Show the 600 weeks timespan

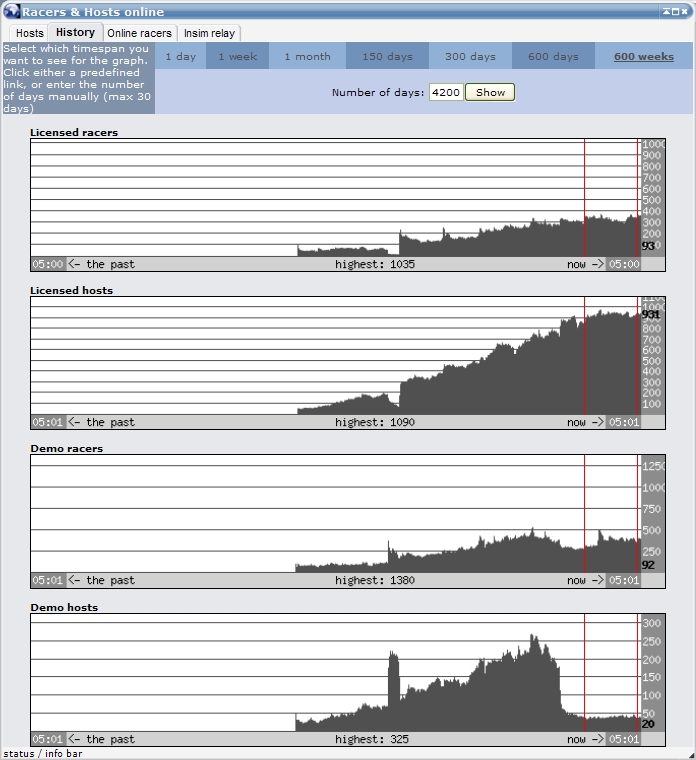click(x=644, y=56)
